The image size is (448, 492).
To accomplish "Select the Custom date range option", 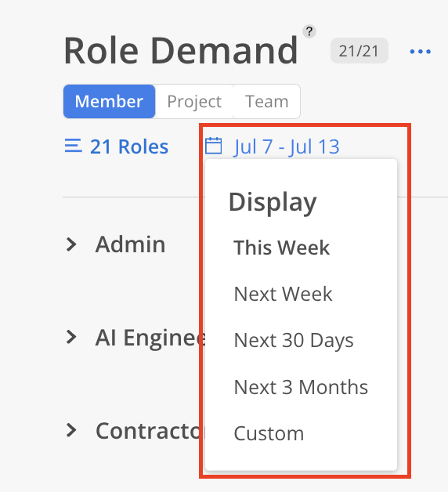I will [269, 433].
